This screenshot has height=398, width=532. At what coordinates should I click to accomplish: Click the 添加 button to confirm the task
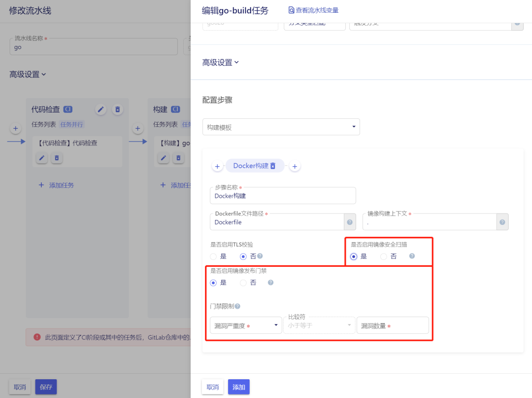238,387
